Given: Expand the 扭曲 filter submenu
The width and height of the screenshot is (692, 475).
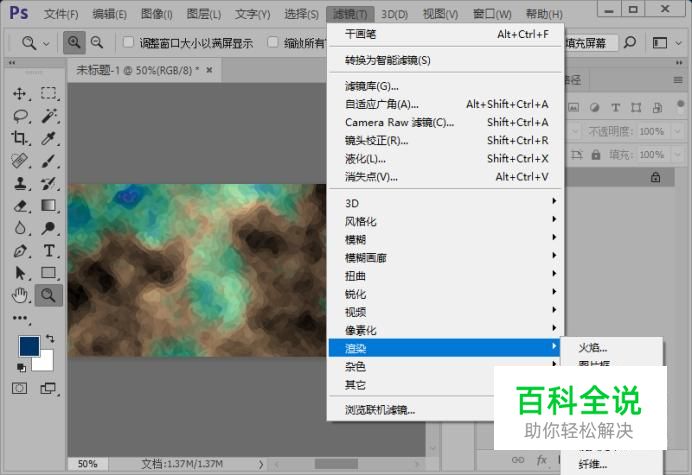Looking at the screenshot, I should 446,275.
